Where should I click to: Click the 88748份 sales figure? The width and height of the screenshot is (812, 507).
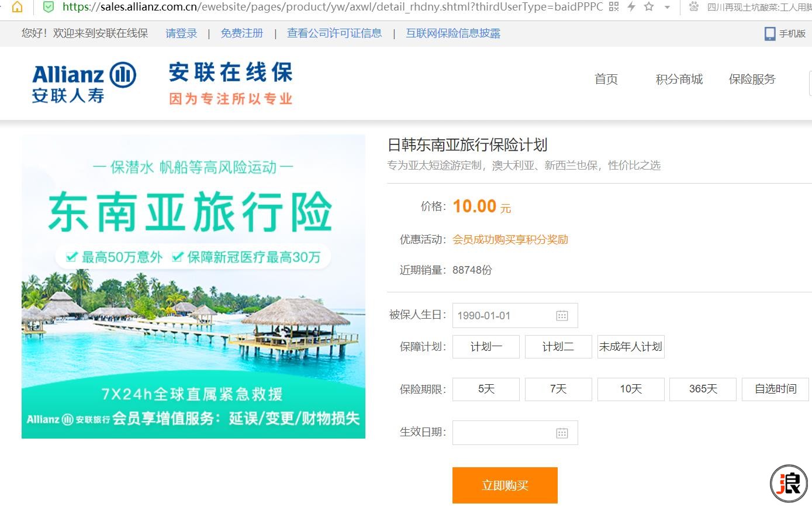click(472, 270)
